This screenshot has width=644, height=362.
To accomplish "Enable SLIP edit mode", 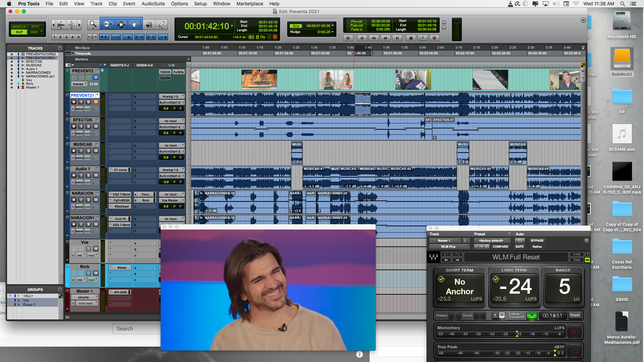I will 19,32.
